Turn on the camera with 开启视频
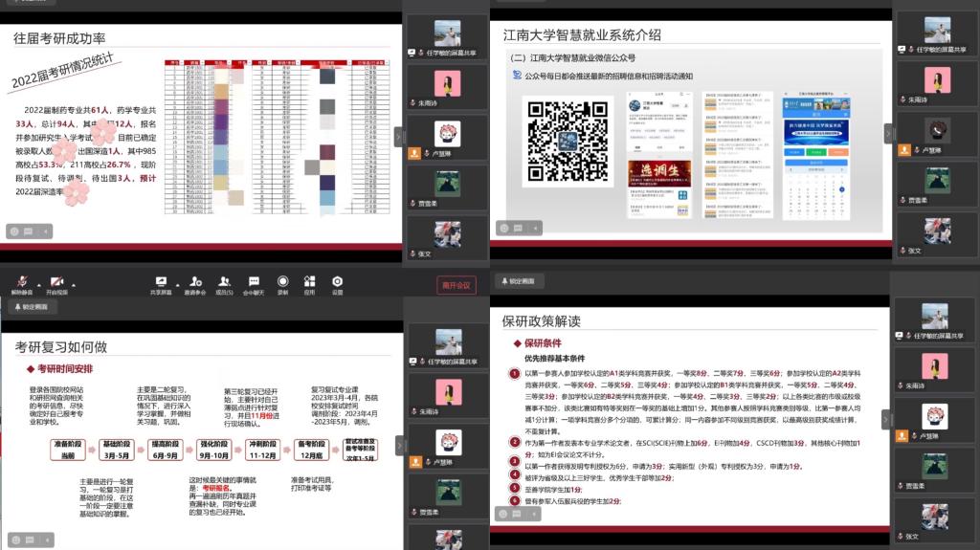Image resolution: width=980 pixels, height=550 pixels. coord(56,283)
